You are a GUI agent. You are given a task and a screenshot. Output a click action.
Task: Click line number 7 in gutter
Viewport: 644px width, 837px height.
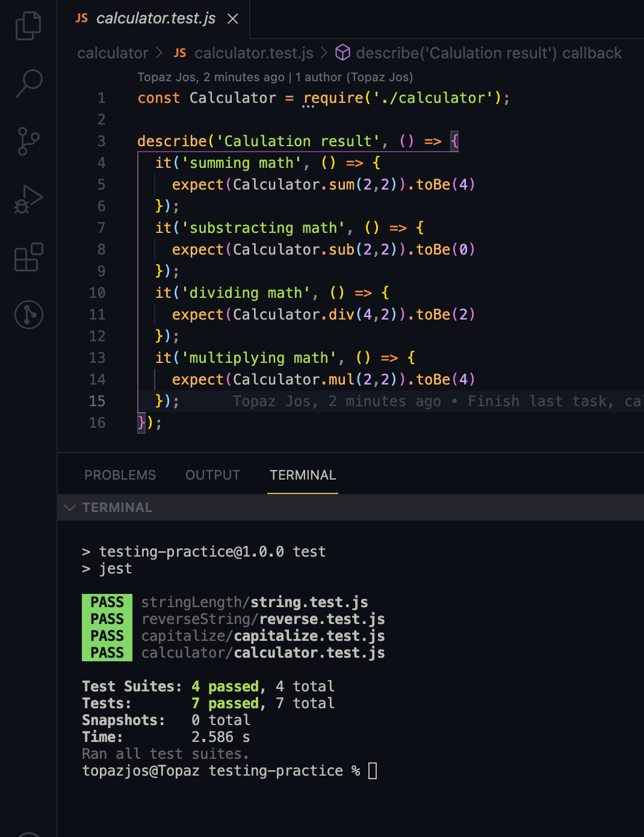pyautogui.click(x=101, y=228)
